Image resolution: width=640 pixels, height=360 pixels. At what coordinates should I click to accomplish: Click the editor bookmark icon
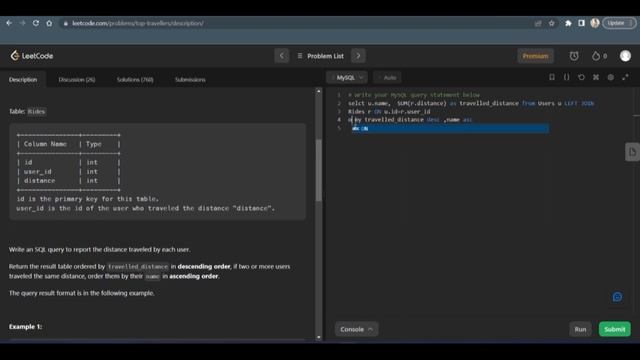pos(552,77)
